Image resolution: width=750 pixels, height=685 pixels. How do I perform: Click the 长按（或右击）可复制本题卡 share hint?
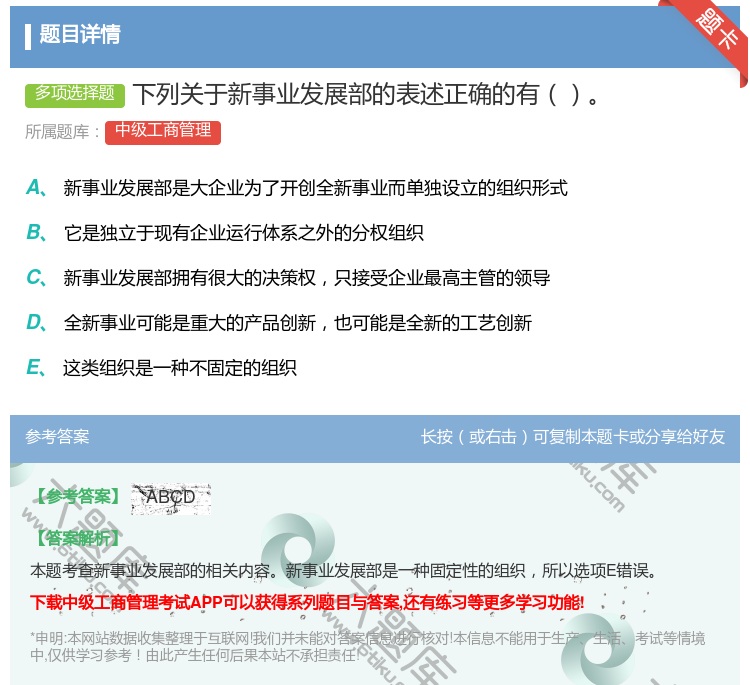[573, 437]
